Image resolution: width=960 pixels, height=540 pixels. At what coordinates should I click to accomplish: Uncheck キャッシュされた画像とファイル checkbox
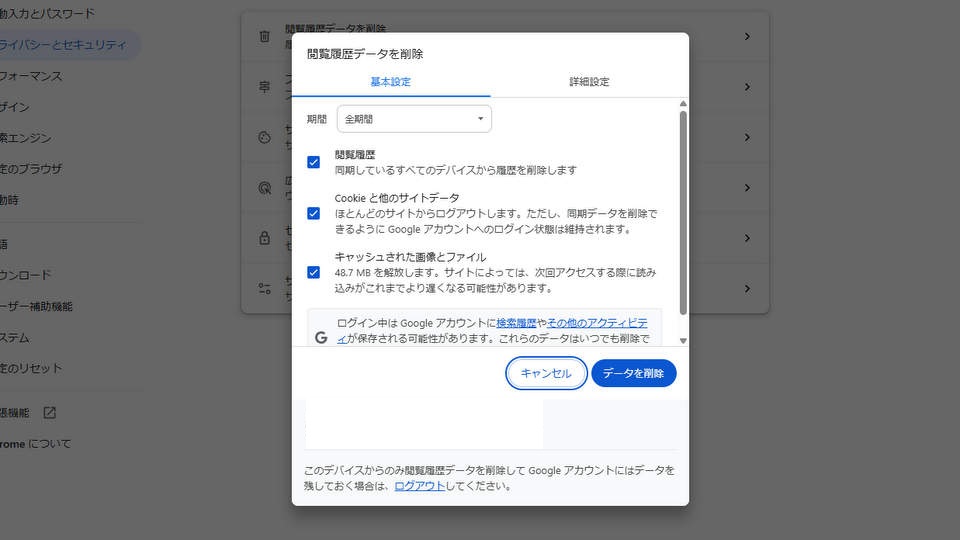(x=314, y=272)
